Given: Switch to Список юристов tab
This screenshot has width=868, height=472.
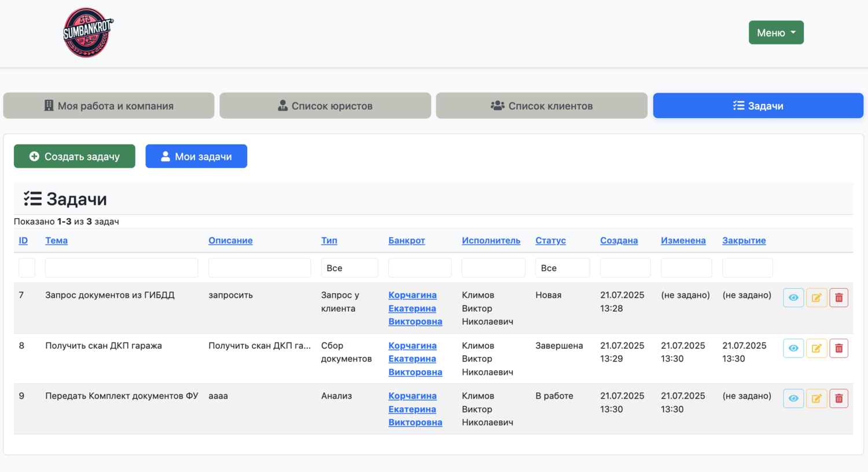Looking at the screenshot, I should [325, 105].
